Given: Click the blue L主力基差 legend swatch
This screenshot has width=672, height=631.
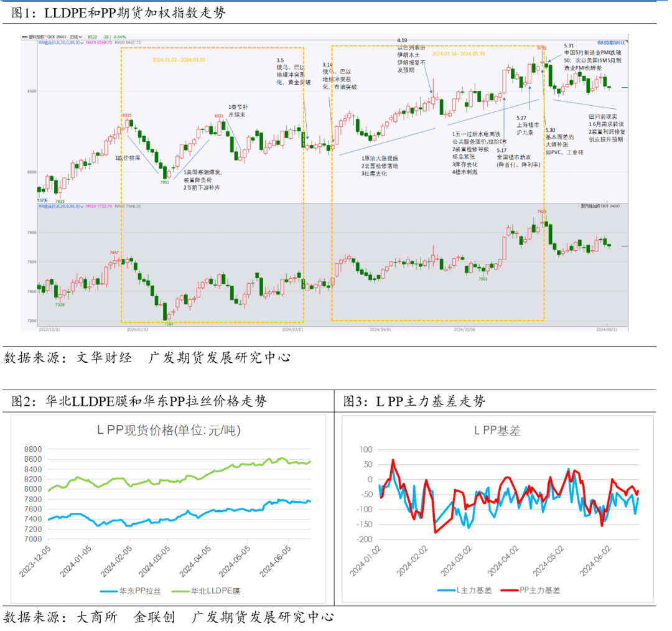Looking at the screenshot, I should click(x=447, y=590).
